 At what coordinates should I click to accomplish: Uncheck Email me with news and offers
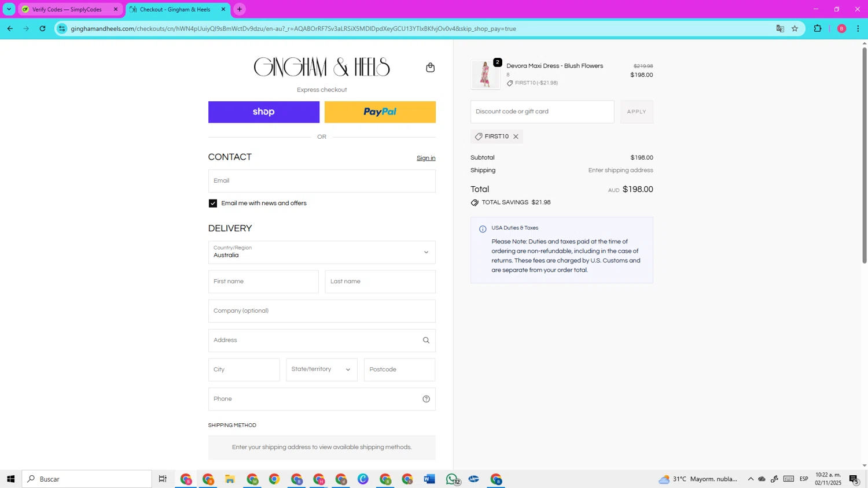[x=213, y=204]
